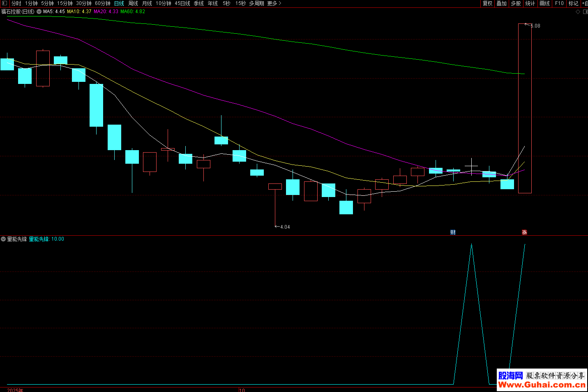
Task: Click the blue 财 financial marker
Action: pyautogui.click(x=453, y=232)
